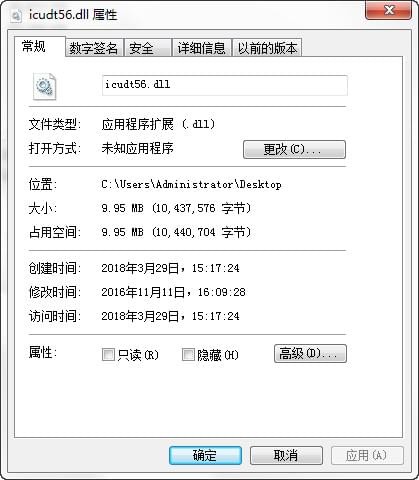Enable the 只读 read-only checkbox
This screenshot has height=480, width=419.
tap(108, 355)
